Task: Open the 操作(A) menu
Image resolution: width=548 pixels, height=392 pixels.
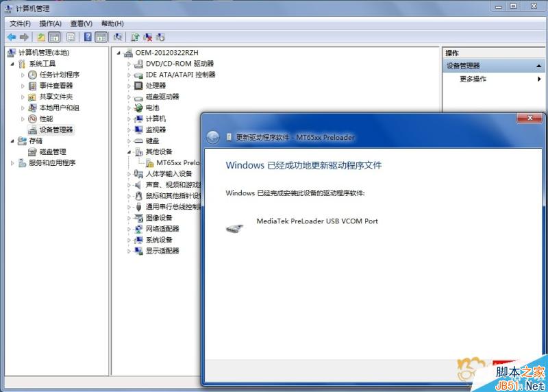Action: click(x=51, y=23)
